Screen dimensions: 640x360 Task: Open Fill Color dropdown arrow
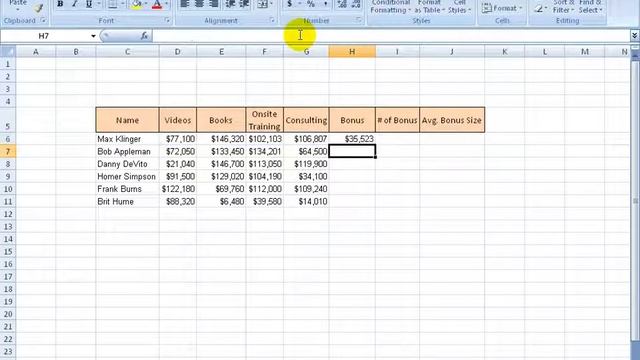coord(146,4)
